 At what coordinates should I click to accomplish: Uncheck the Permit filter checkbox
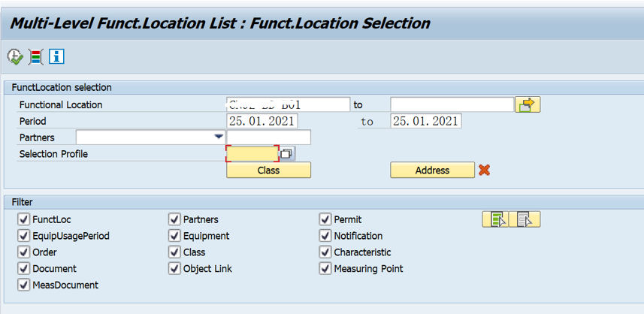[x=325, y=219]
